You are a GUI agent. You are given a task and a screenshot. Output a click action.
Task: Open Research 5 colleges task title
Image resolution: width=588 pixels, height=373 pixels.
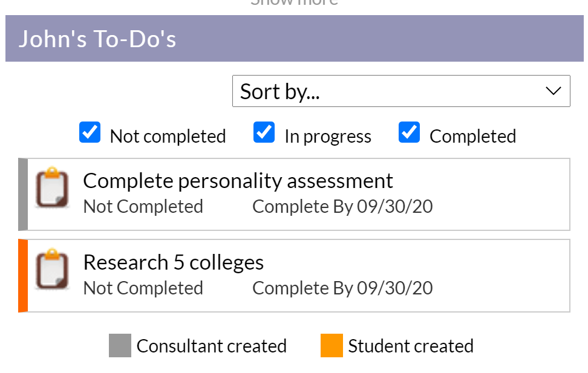coord(173,262)
